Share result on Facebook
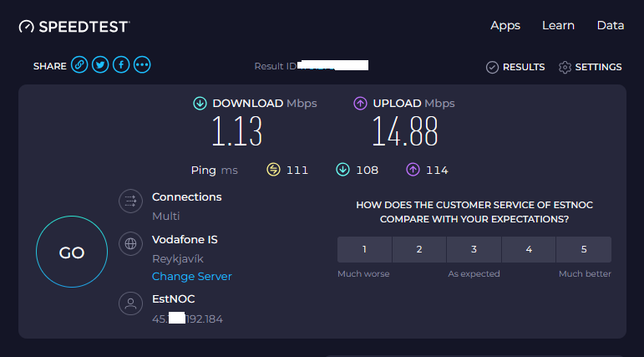 coord(121,64)
